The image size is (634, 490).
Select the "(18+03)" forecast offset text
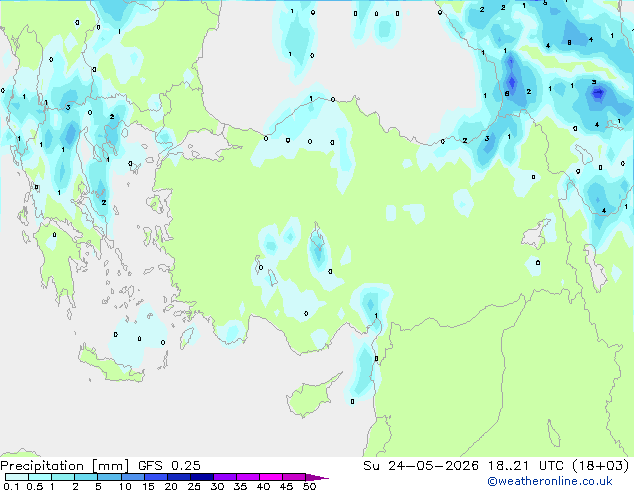tap(600, 466)
